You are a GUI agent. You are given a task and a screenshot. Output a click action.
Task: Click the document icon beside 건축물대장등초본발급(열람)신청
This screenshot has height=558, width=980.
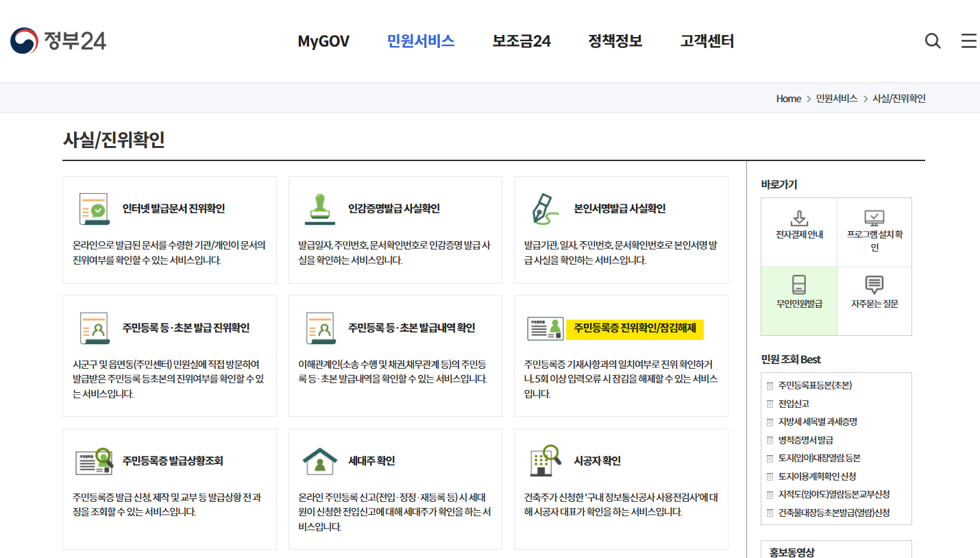(x=770, y=513)
